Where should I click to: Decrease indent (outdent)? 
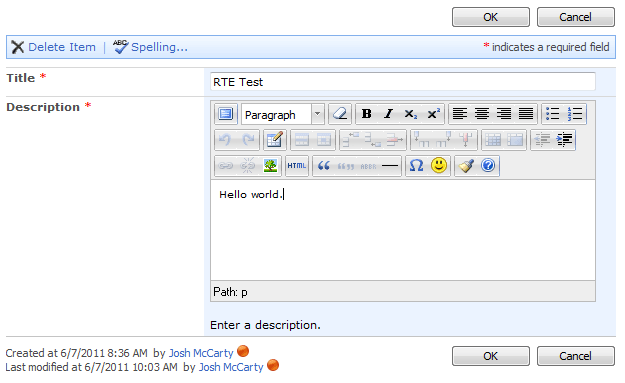tap(542, 140)
